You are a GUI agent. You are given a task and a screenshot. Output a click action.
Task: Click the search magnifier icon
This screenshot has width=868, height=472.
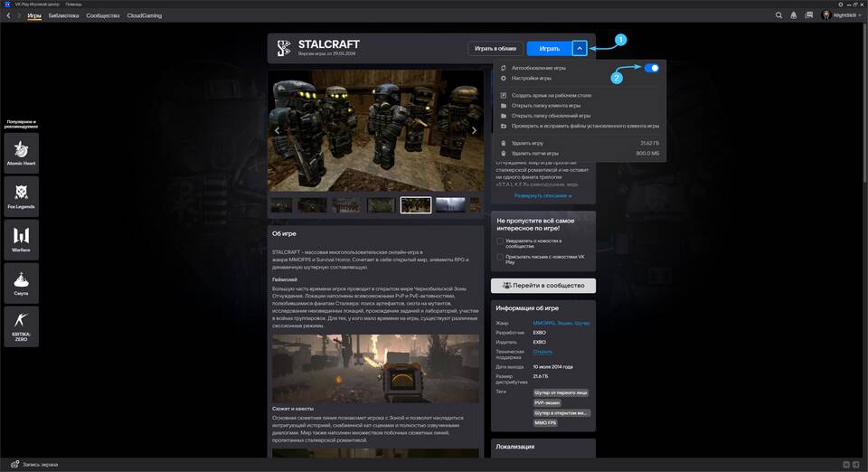tap(779, 15)
